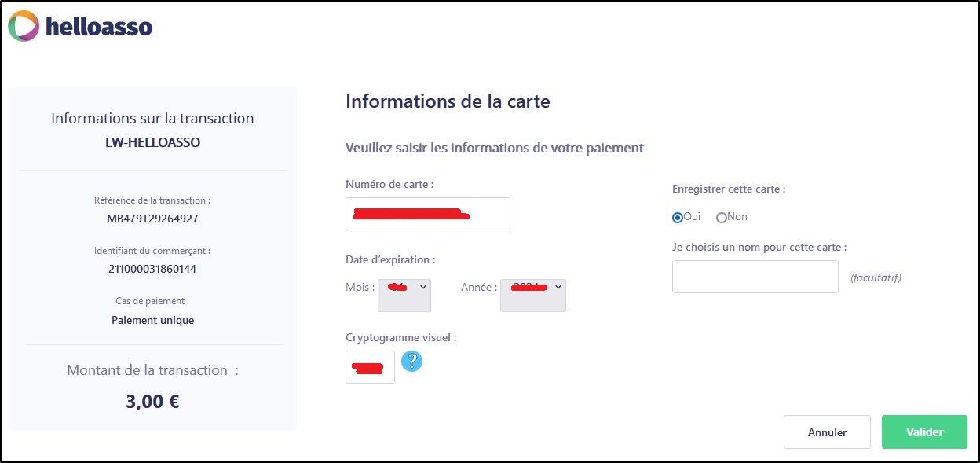The height and width of the screenshot is (463, 980).
Task: Click the Enregistrer cette carte label
Action: [x=729, y=189]
